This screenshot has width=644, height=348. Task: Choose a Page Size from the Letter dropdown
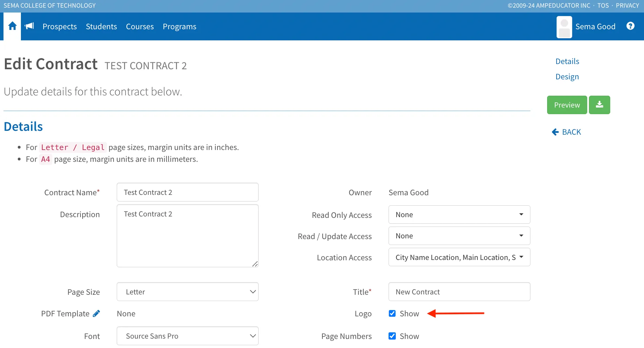(x=187, y=292)
